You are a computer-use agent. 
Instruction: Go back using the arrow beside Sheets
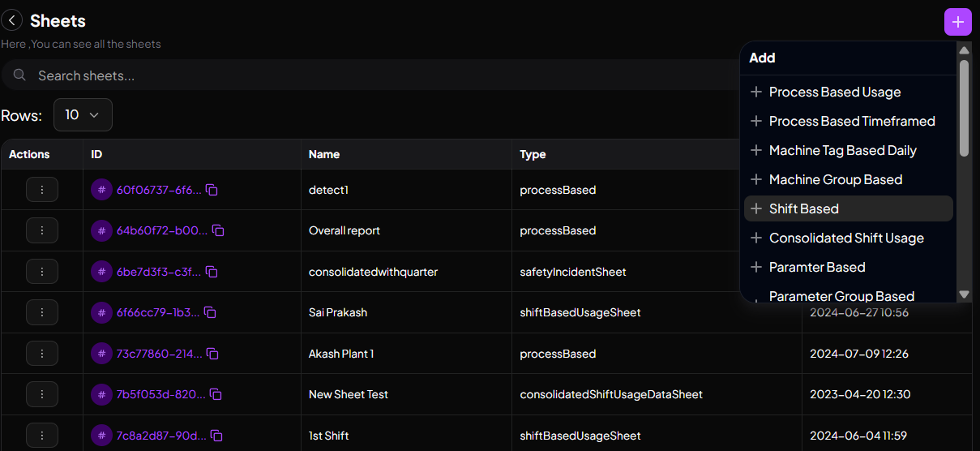click(11, 20)
